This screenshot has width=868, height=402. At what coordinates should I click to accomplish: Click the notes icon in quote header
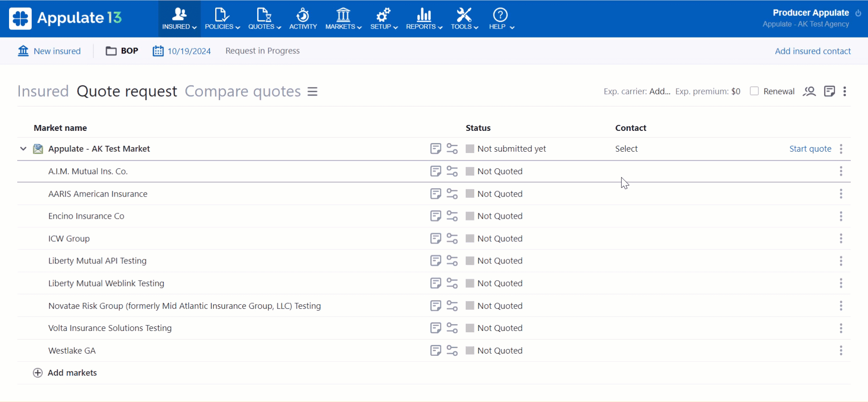point(829,91)
